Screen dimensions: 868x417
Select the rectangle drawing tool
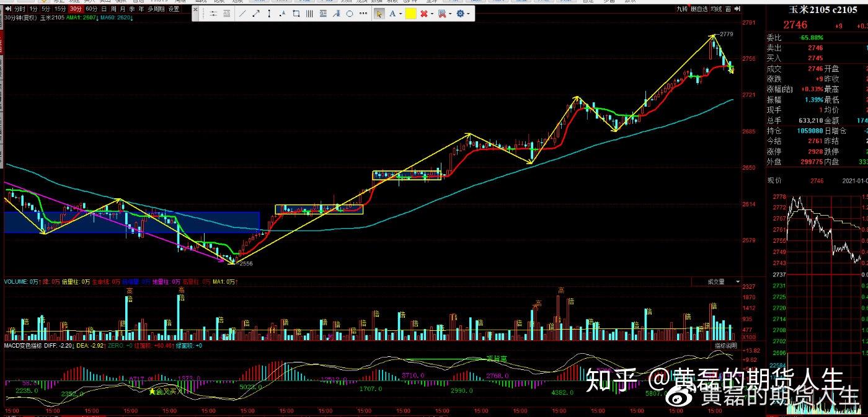tap(296, 14)
